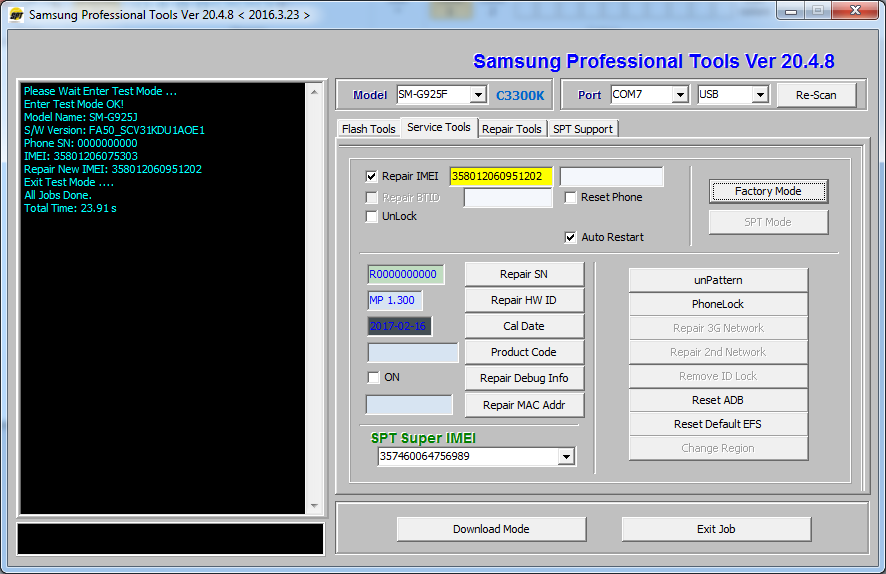Click the SPT app icon in title bar

pos(16,15)
